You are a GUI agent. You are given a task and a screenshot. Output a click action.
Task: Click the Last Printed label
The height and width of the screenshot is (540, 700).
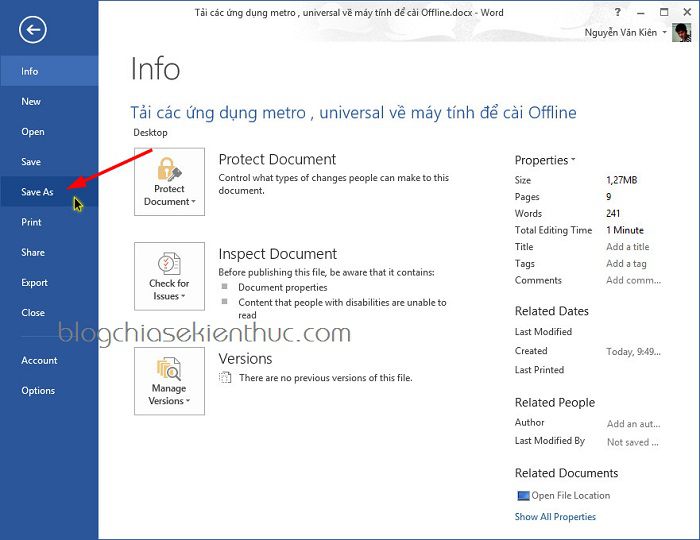click(539, 370)
